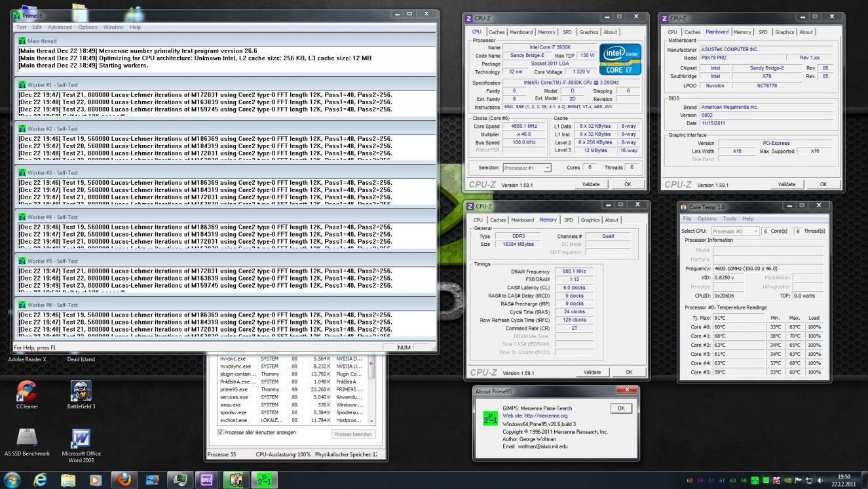Click the Worker #3 - Self-Test window icon
868x489 pixels.
pos(22,173)
